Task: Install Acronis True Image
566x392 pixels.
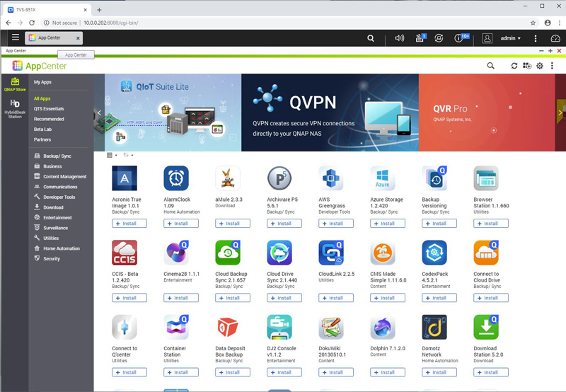Action: pos(129,224)
